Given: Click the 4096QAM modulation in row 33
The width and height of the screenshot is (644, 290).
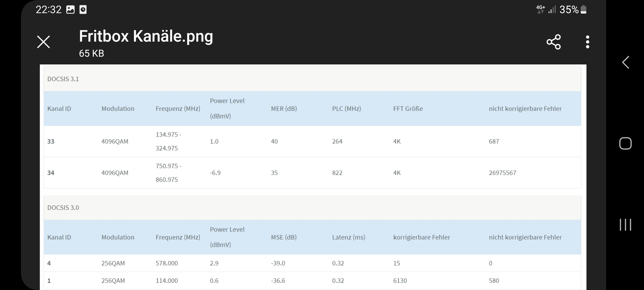Looking at the screenshot, I should [x=115, y=142].
